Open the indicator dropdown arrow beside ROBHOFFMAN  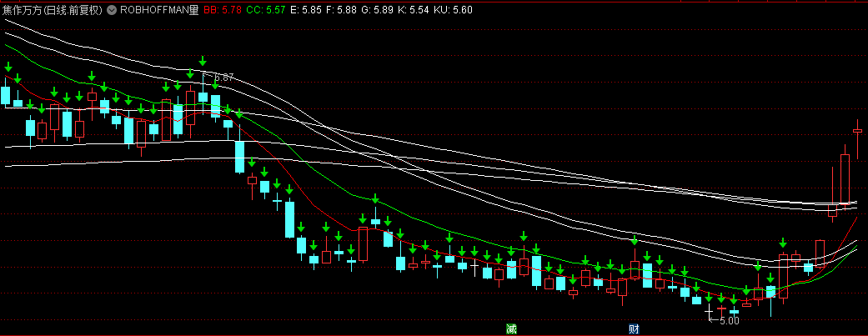pos(111,10)
